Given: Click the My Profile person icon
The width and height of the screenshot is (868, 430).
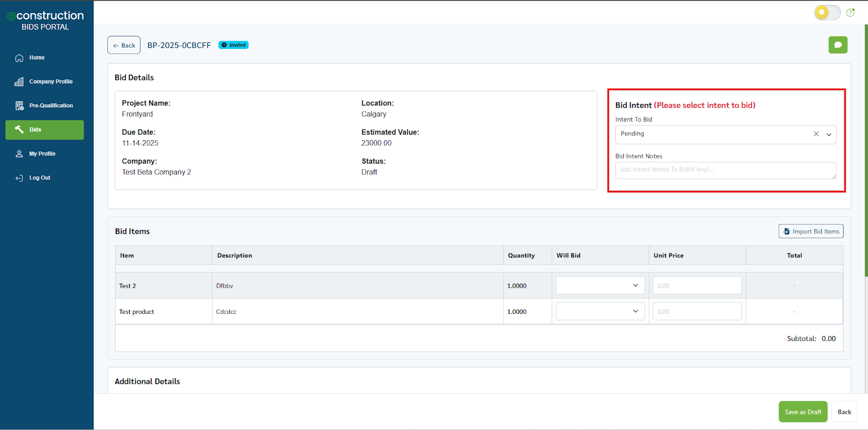Looking at the screenshot, I should click(20, 154).
